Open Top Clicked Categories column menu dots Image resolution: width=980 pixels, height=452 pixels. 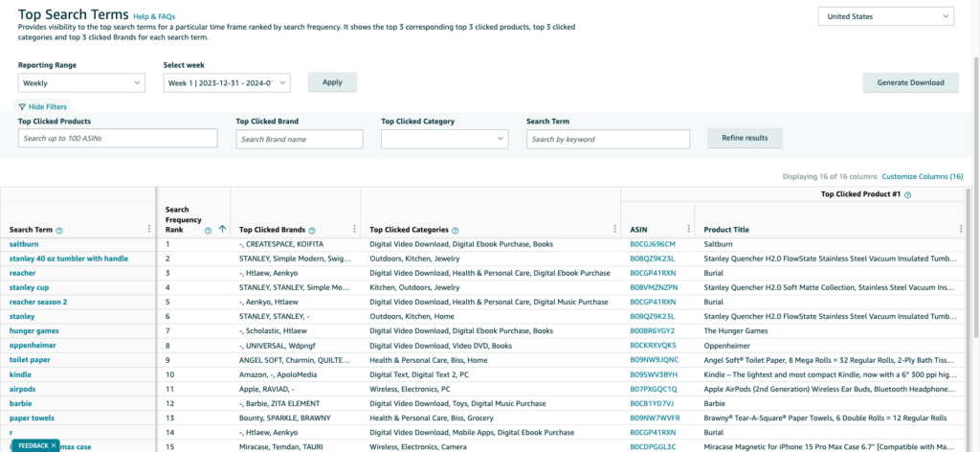point(614,229)
